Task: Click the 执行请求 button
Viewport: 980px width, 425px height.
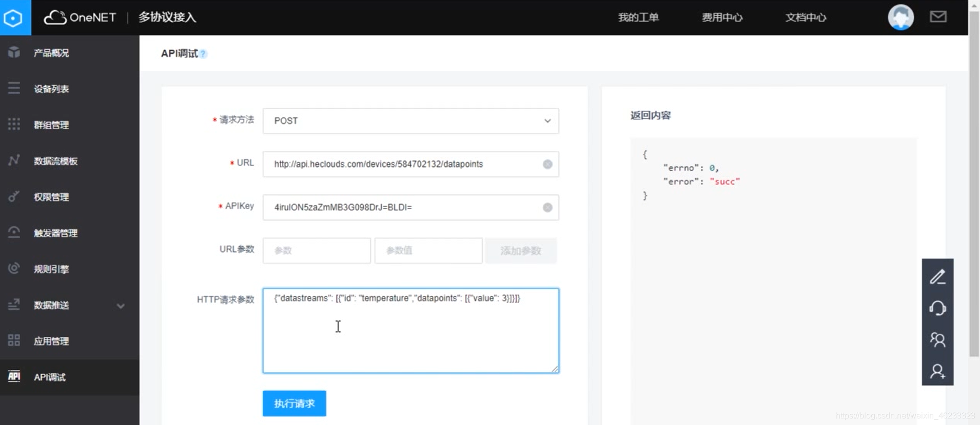Action: [x=294, y=403]
